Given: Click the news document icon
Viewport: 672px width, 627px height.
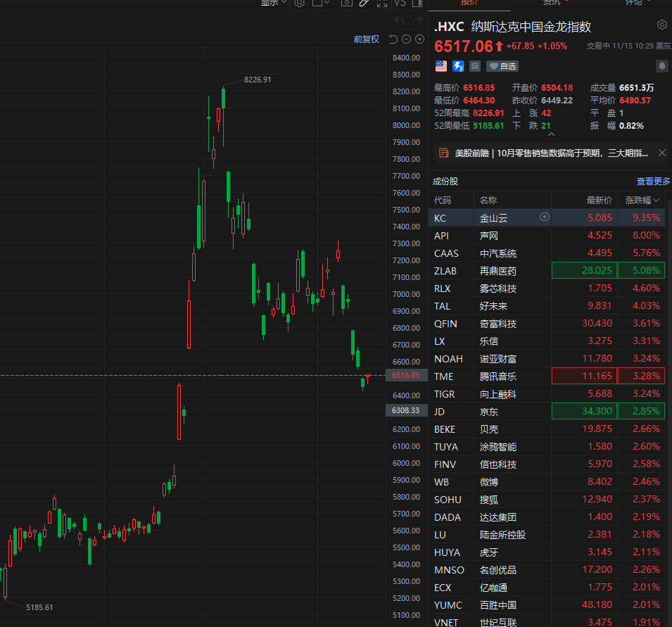Looking at the screenshot, I should tap(444, 153).
